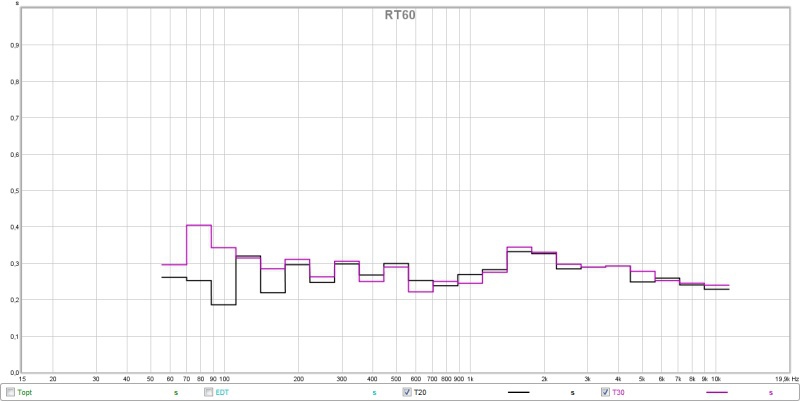800x402 pixels.
Task: Click the 19,9k Hz axis end label
Action: [785, 380]
